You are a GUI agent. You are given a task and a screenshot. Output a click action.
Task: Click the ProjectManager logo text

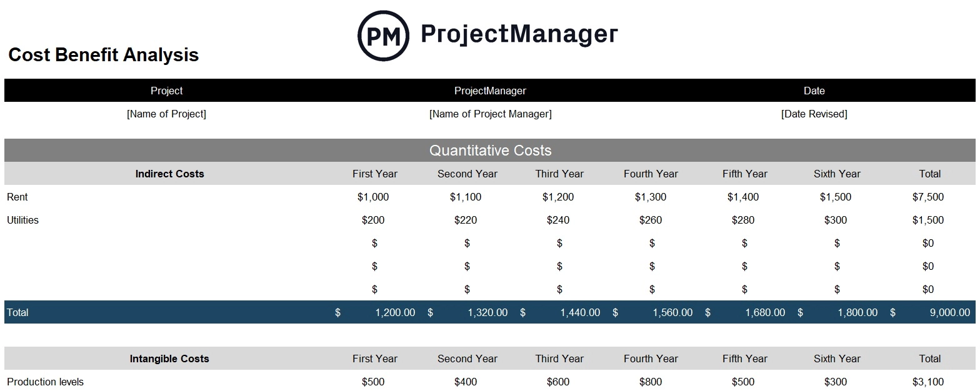pos(519,34)
